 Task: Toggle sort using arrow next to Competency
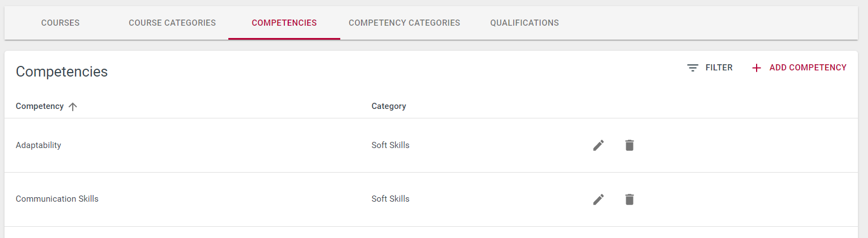[x=72, y=107]
